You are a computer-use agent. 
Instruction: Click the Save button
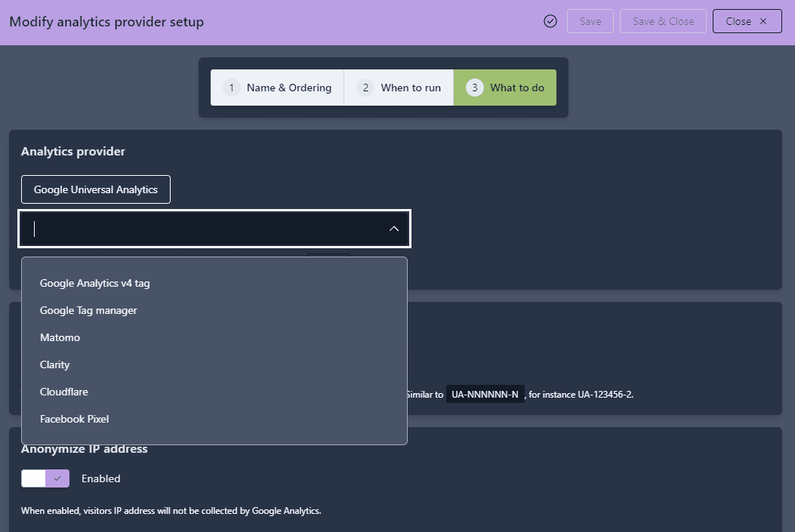coord(590,21)
